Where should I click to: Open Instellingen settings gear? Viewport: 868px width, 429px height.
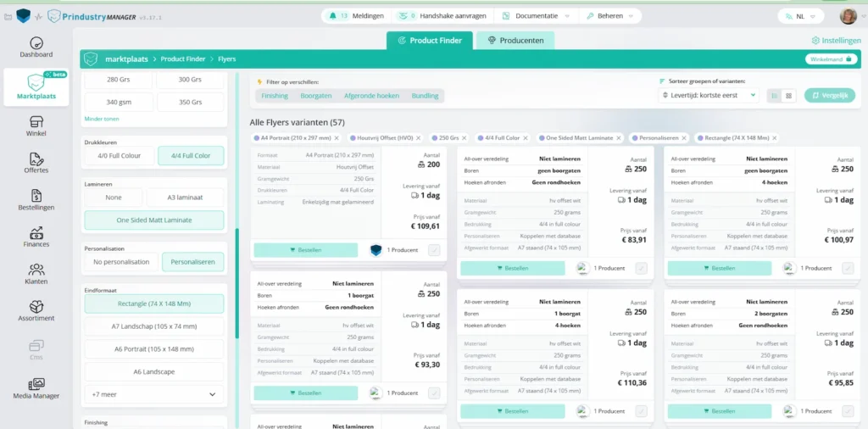point(836,41)
